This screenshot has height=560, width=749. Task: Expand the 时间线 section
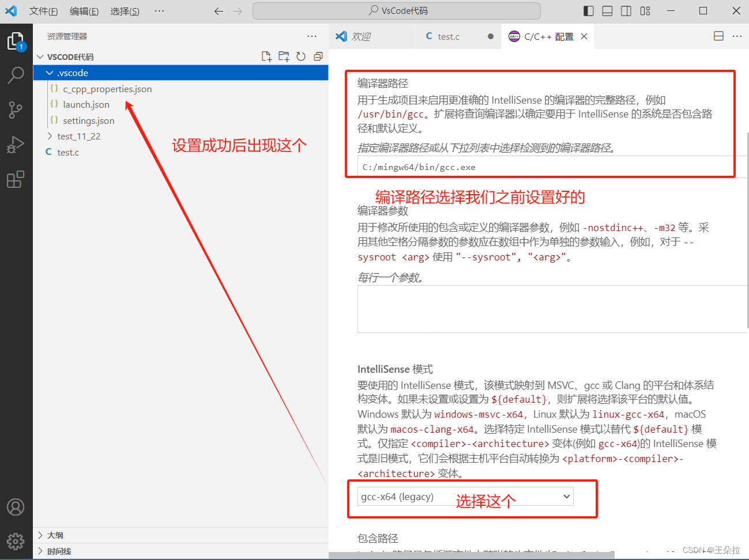point(180,551)
